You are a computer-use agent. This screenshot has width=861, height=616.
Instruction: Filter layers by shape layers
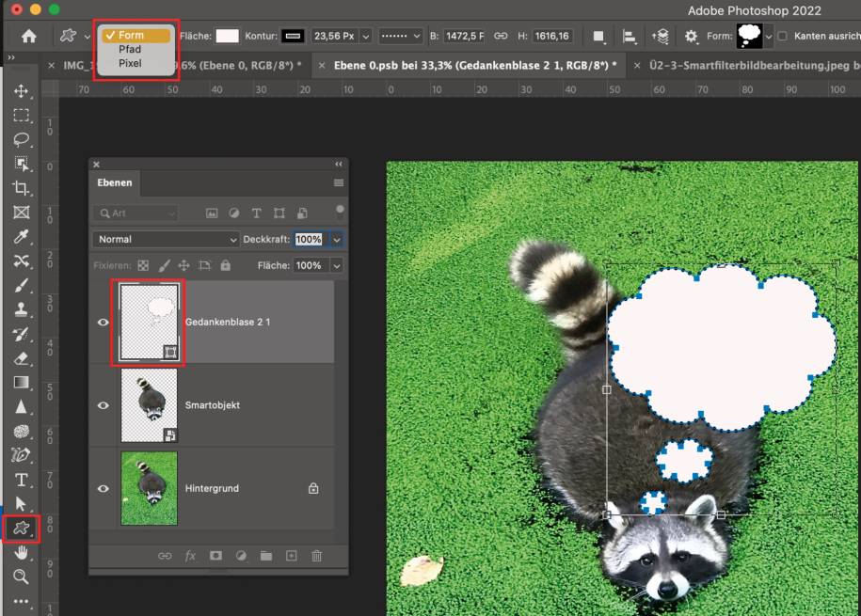(x=279, y=213)
